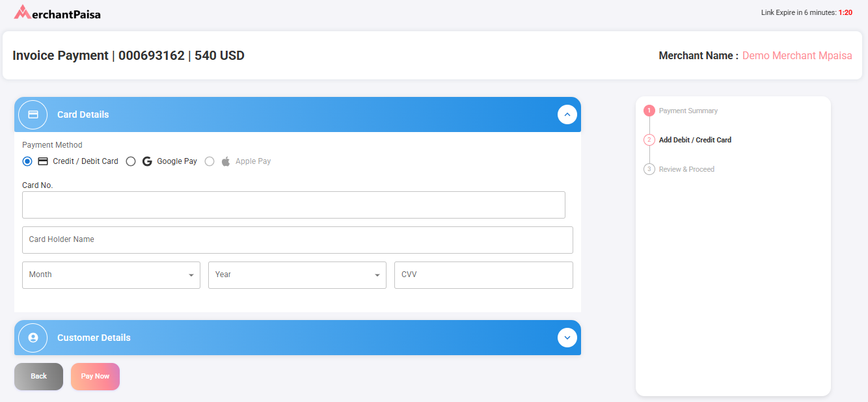This screenshot has width=868, height=402.
Task: Click the Google Pay logo icon
Action: (147, 161)
